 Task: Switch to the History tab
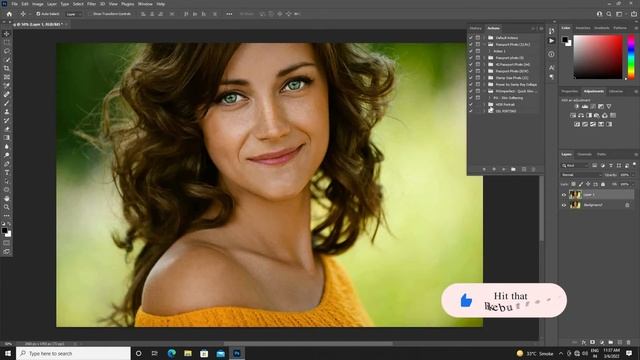tap(476, 28)
